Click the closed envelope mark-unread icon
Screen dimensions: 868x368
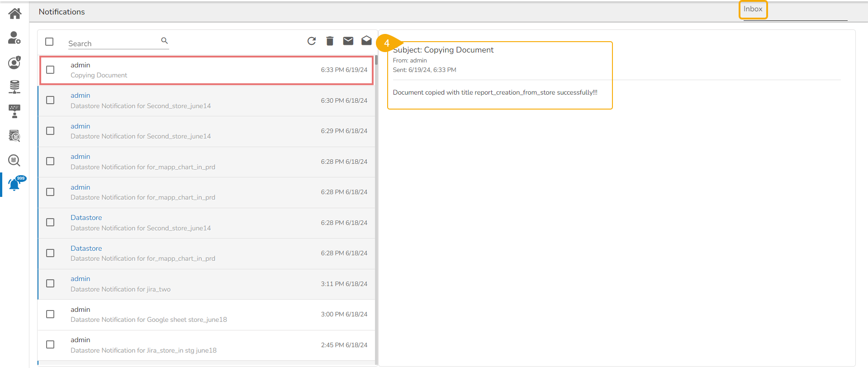(x=348, y=41)
